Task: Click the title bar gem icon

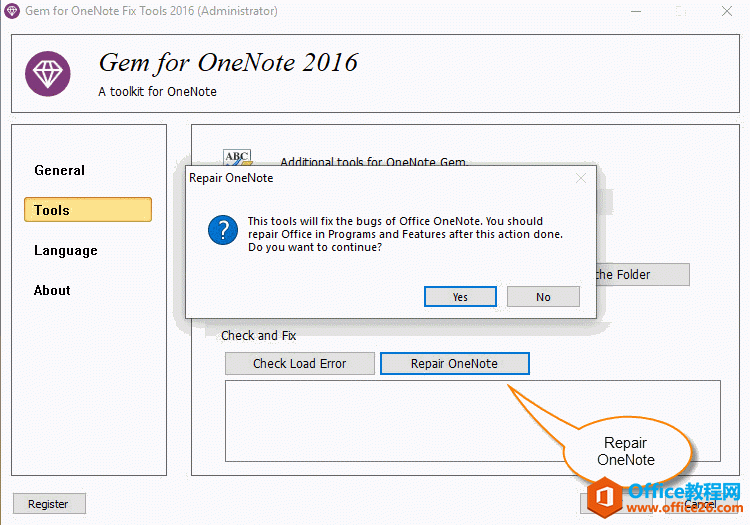Action: pyautogui.click(x=12, y=11)
